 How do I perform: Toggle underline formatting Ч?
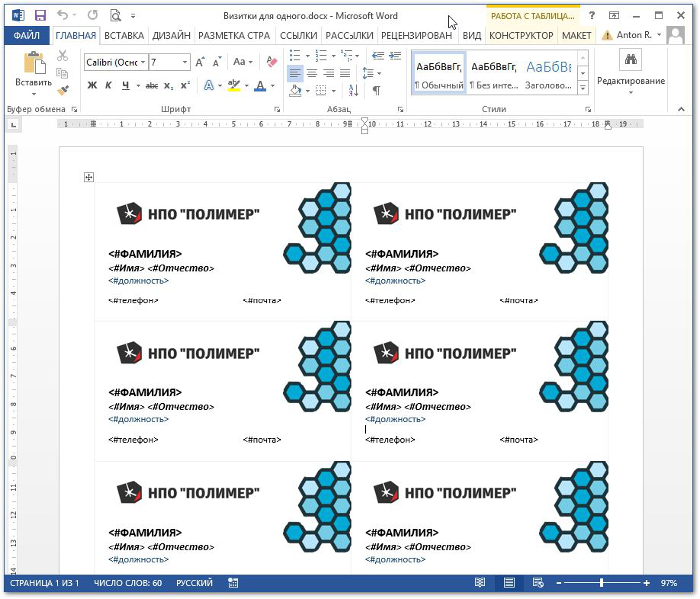[126, 85]
